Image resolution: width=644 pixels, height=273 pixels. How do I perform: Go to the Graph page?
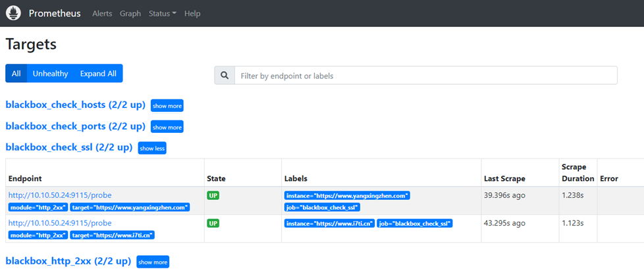click(130, 14)
